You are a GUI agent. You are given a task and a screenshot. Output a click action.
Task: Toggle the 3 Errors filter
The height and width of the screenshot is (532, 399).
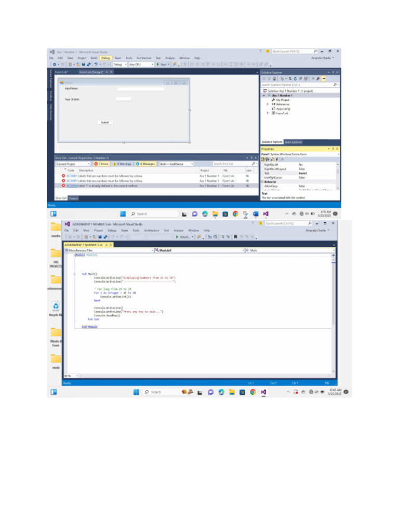[x=101, y=164]
